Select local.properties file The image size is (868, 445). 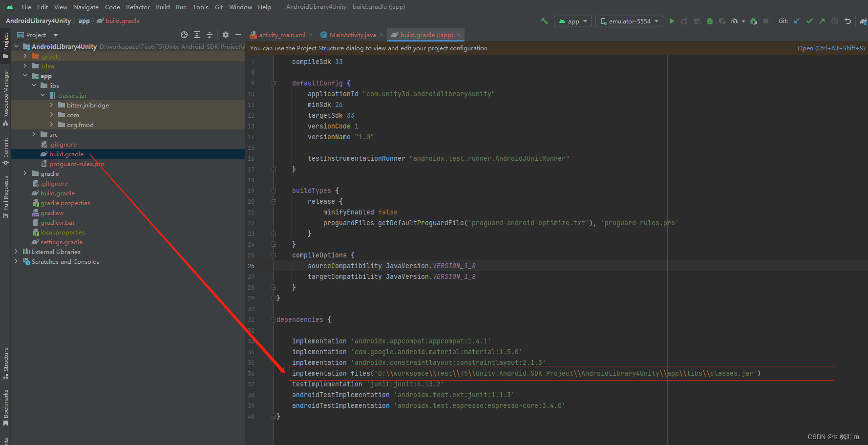pyautogui.click(x=63, y=232)
